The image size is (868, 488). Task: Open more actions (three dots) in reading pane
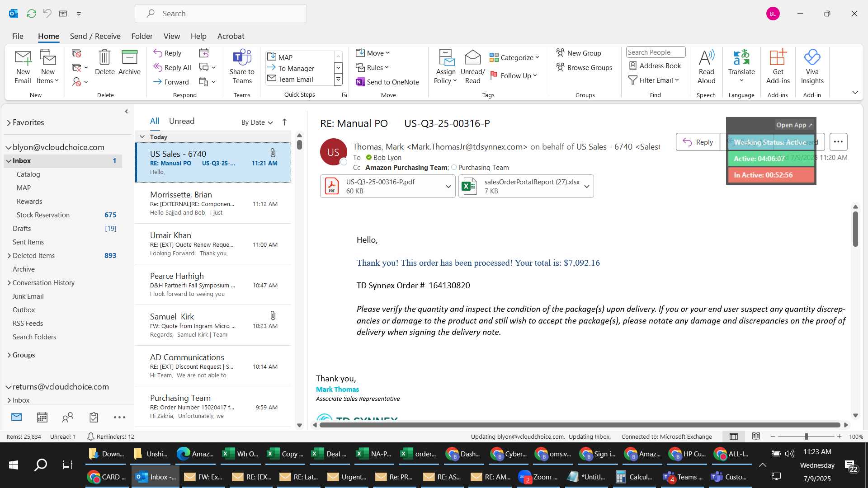(838, 142)
